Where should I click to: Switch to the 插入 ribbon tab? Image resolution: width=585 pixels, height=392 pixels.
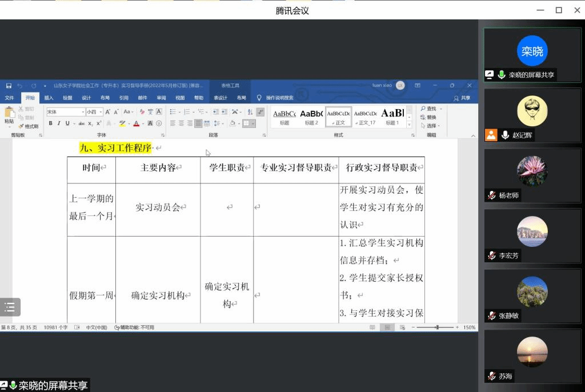(49, 98)
